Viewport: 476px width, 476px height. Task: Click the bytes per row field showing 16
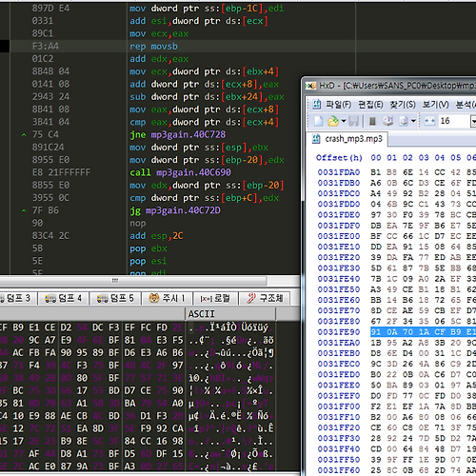(454, 121)
